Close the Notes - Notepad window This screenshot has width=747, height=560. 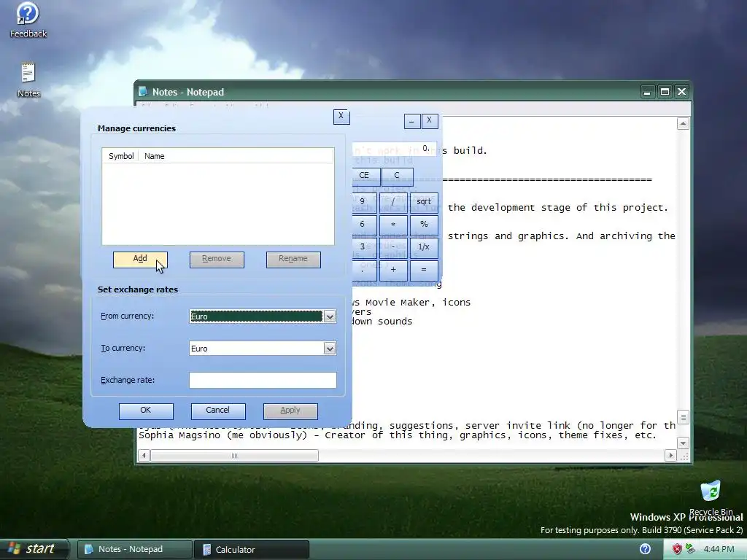[682, 91]
